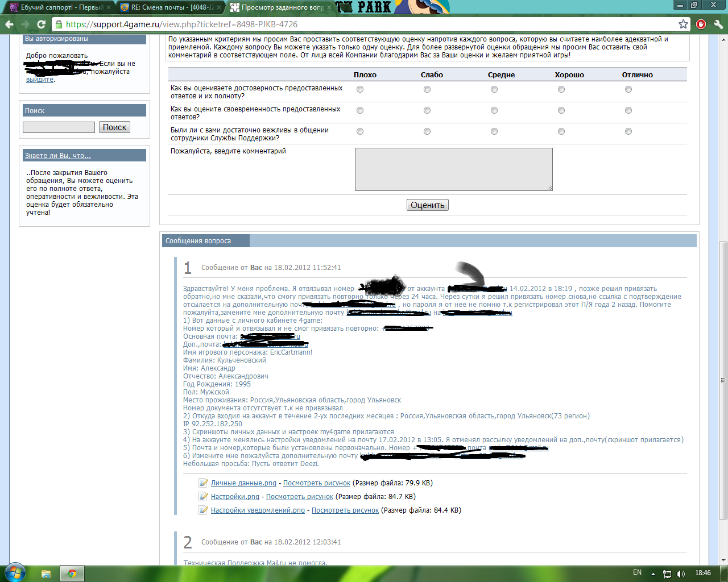The height and width of the screenshot is (582, 728).
Task: Rate answer reliability as Отлично
Action: (628, 89)
